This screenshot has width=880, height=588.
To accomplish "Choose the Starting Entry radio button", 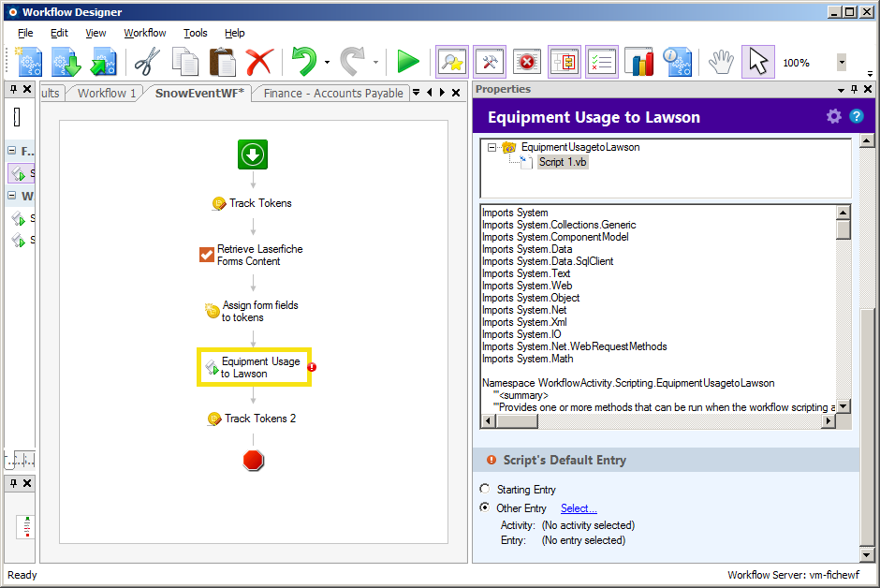I will 485,489.
